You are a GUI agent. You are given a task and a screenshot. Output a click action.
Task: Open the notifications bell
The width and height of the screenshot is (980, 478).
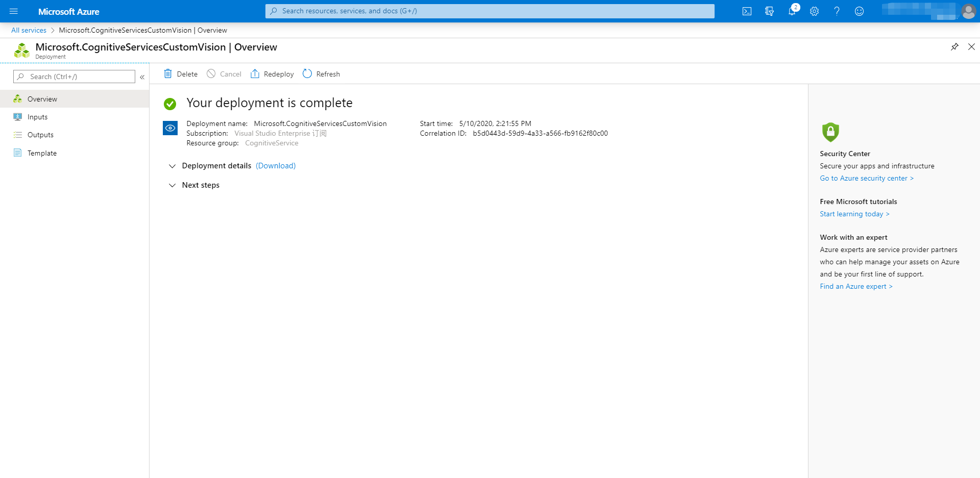pyautogui.click(x=792, y=11)
